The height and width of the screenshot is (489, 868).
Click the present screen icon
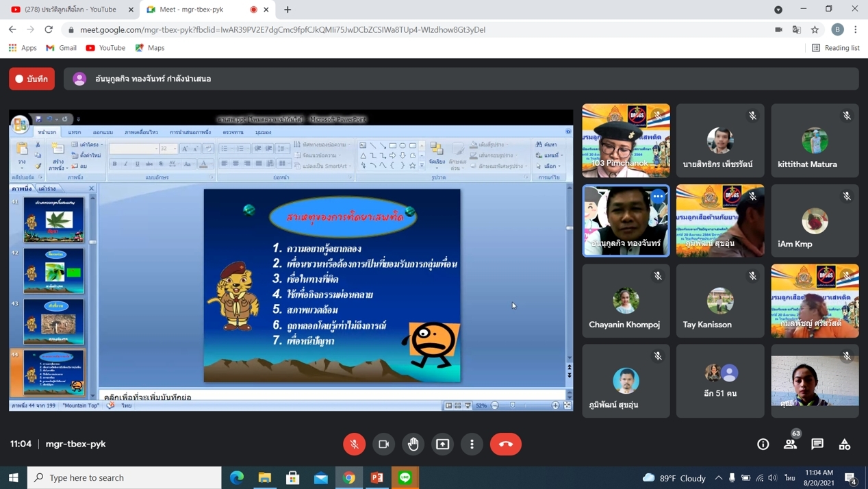(x=443, y=444)
